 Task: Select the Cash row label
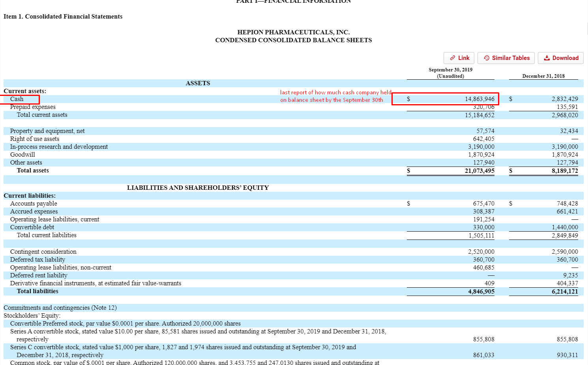(x=17, y=99)
